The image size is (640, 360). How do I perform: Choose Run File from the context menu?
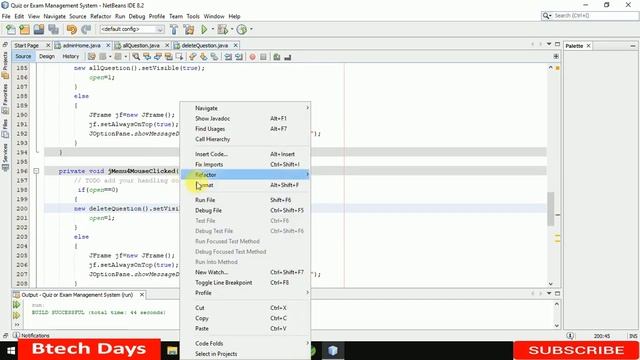(245, 200)
